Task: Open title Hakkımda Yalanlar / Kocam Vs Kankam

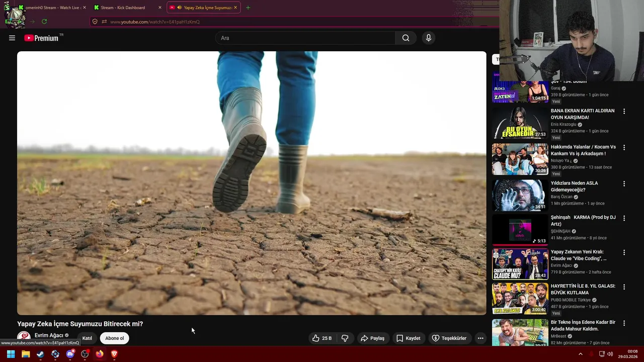Action: (x=583, y=150)
